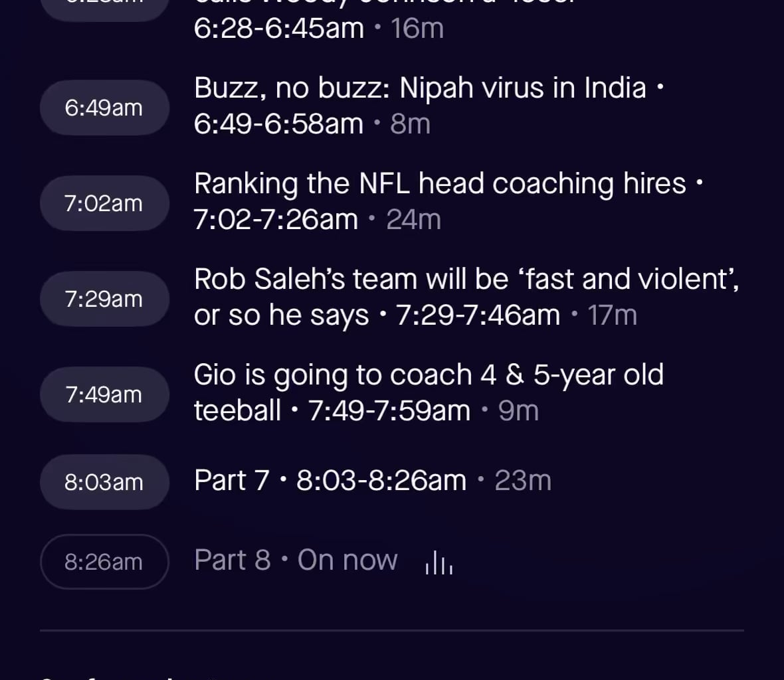Play 'Ranking the NFL head coaching hires' segment
This screenshot has width=784, height=680.
pos(440,184)
